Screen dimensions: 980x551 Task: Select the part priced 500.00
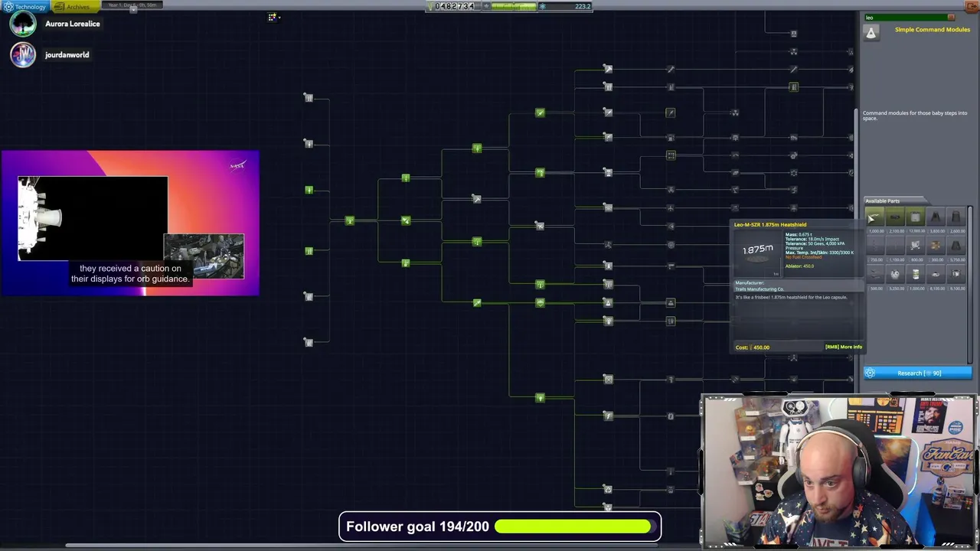(x=874, y=274)
